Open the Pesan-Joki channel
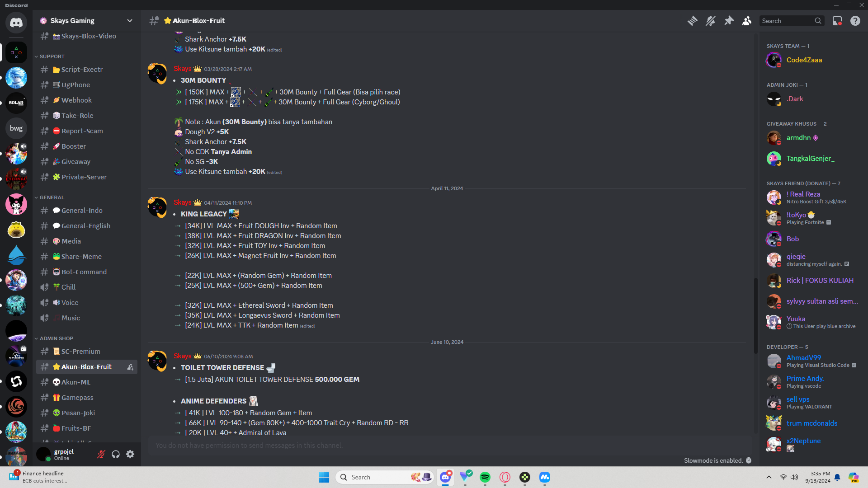 coord(87,413)
